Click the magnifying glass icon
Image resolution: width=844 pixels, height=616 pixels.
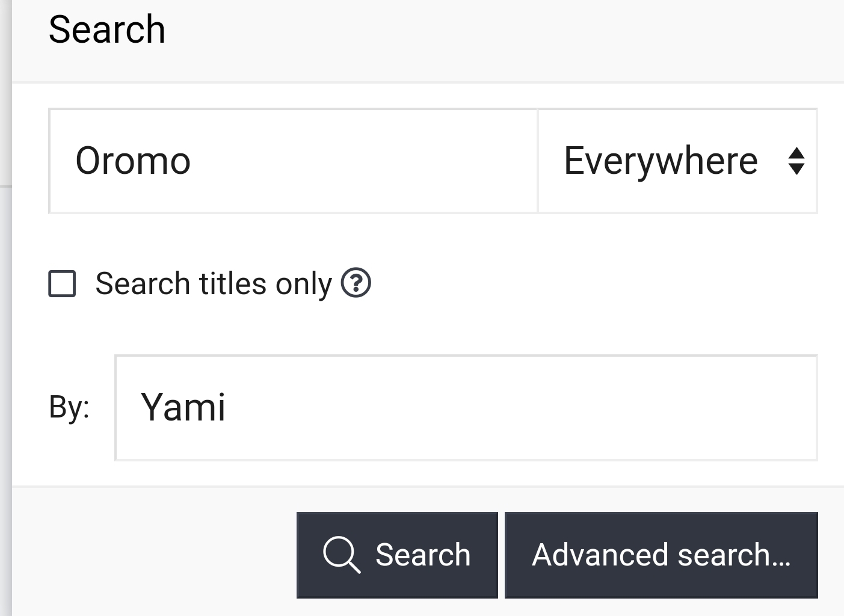(341, 555)
